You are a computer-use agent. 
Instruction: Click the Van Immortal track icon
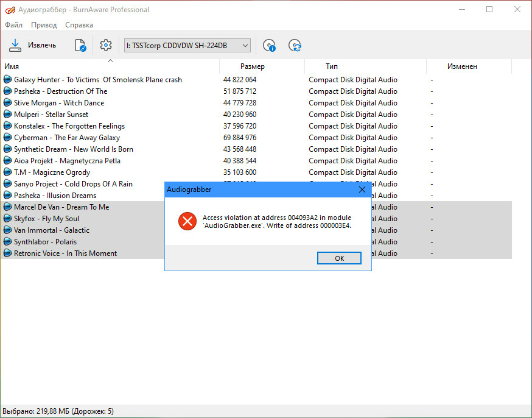7,230
